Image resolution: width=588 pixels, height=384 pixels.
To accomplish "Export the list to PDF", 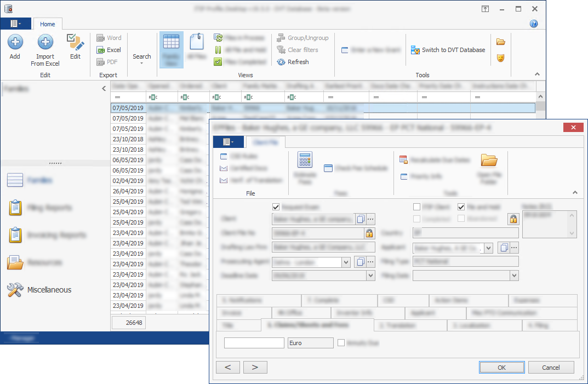I will pyautogui.click(x=107, y=62).
